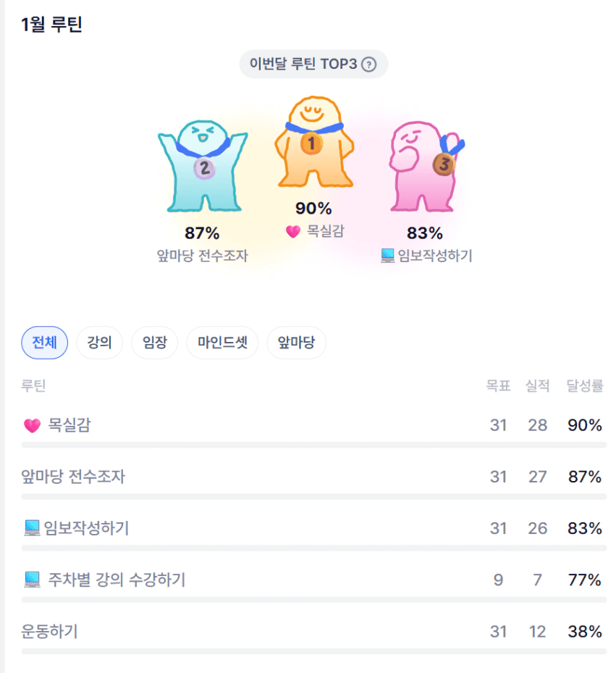Click the laptop icon beside 주차별 강의 수강하기
This screenshot has height=673, width=616.
pyautogui.click(x=32, y=580)
